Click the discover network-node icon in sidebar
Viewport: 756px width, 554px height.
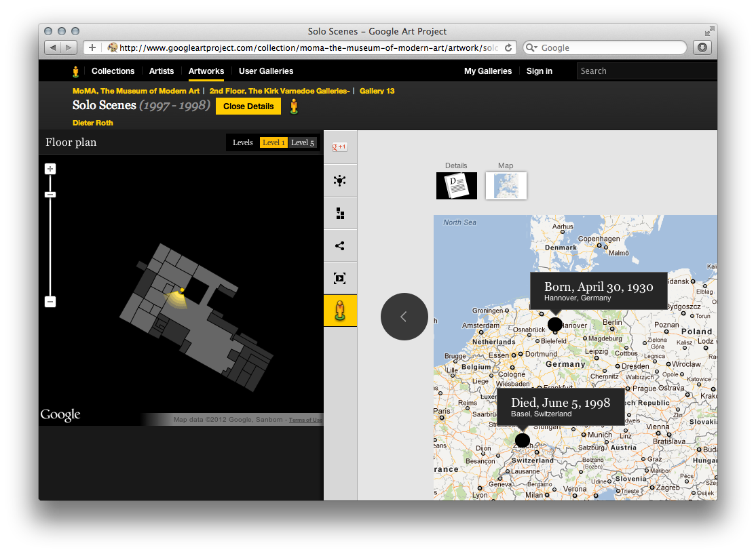pos(340,180)
